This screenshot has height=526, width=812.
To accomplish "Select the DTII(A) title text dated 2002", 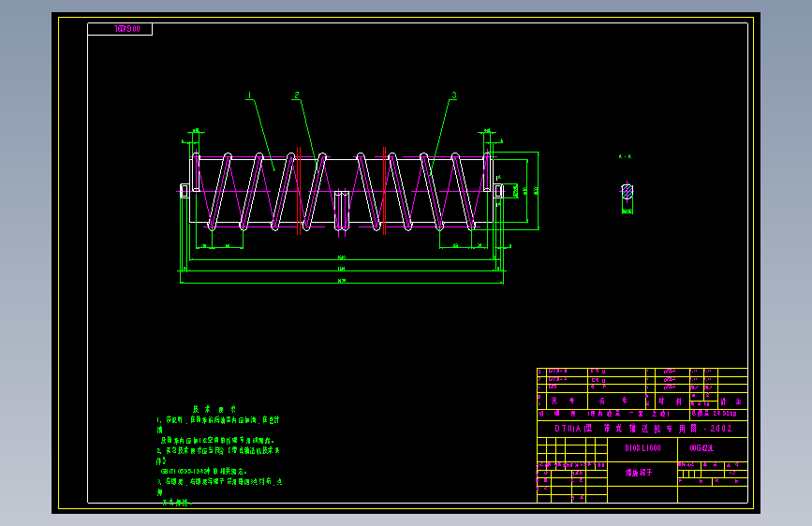I will [x=642, y=429].
